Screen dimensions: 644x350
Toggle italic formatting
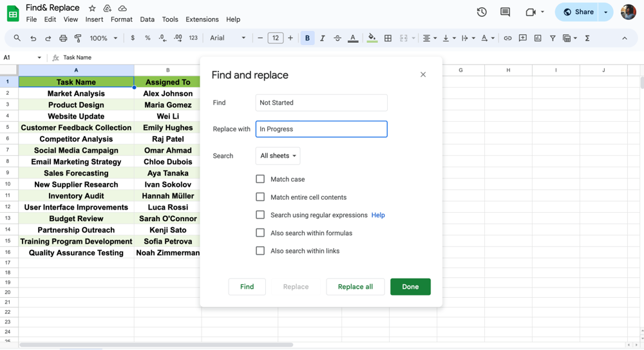(x=322, y=39)
